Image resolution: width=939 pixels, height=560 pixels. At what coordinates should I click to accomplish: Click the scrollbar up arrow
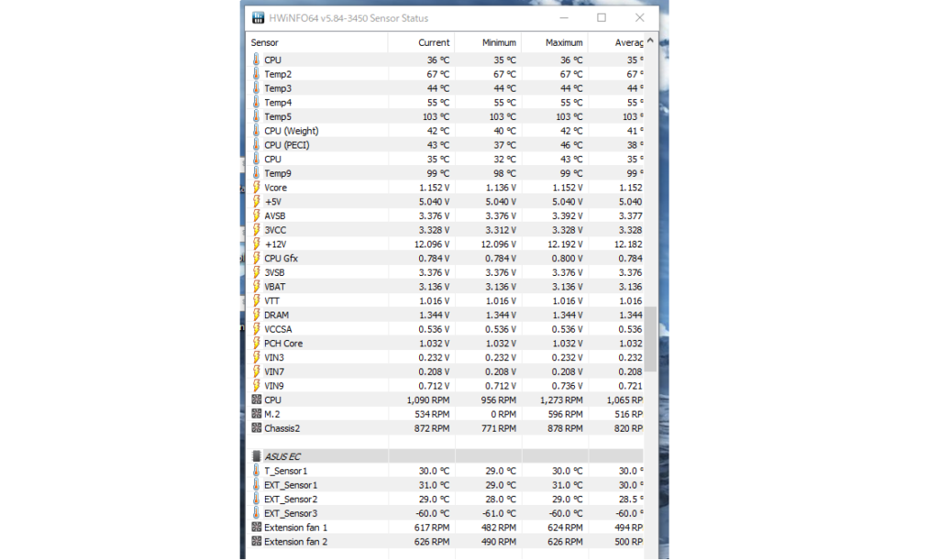pos(650,40)
